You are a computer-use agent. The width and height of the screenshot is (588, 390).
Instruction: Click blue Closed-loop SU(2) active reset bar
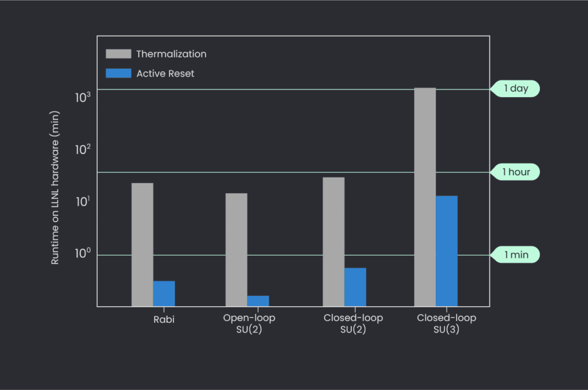click(x=355, y=287)
